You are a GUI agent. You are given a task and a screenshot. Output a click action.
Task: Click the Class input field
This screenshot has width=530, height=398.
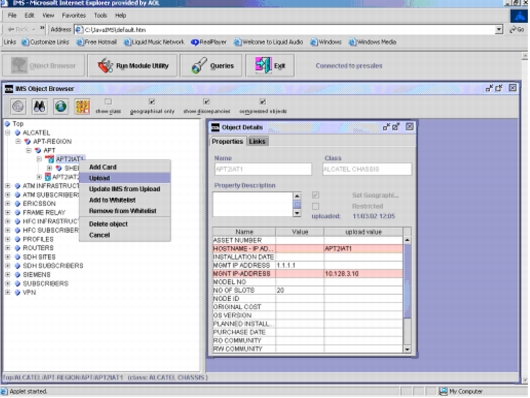367,169
